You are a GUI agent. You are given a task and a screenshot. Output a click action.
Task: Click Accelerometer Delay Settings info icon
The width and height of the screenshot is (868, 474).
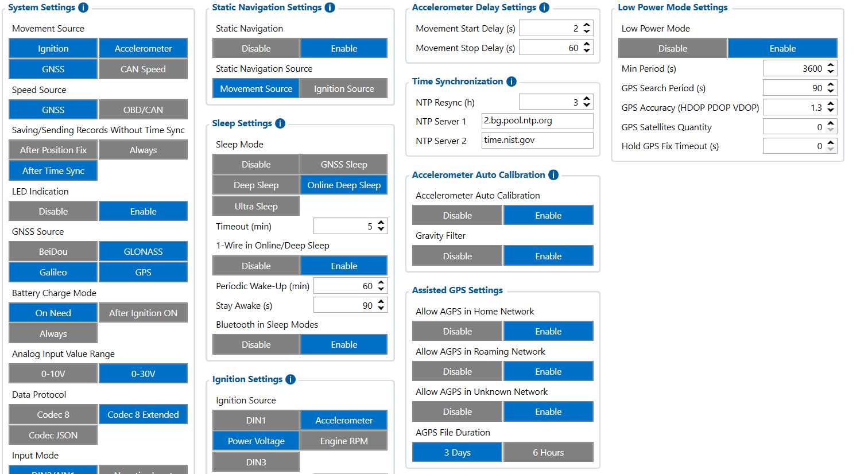click(x=544, y=7)
